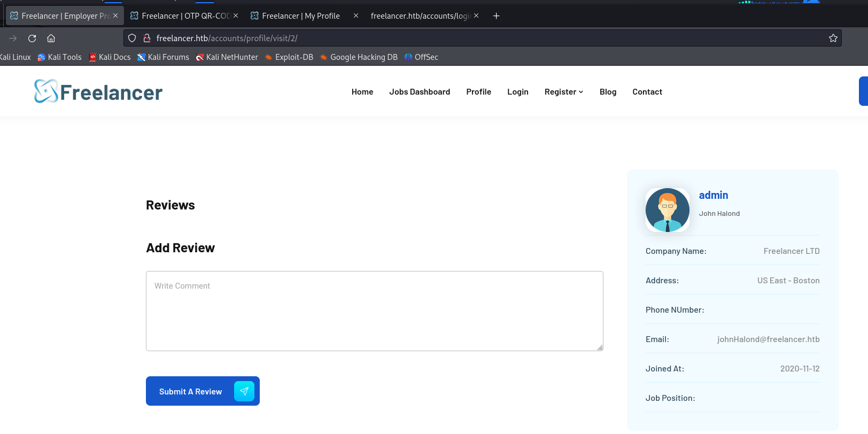Select the John Halond name text
This screenshot has height=434, width=868.
719,214
